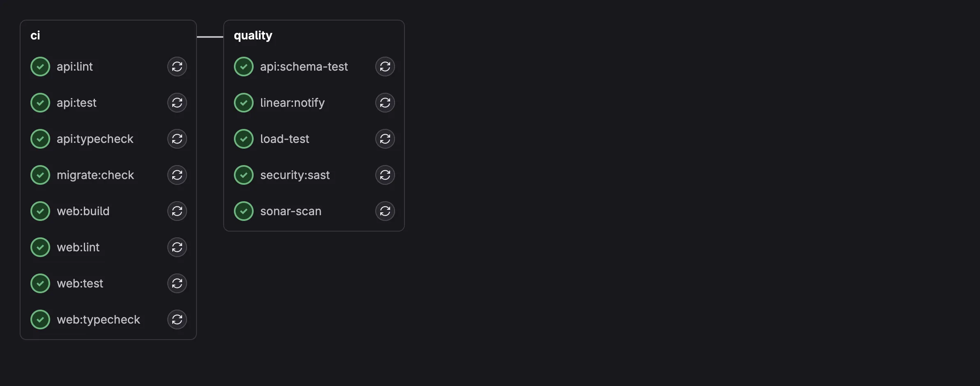
Task: Retry the web:typecheck job
Action: [x=177, y=319]
